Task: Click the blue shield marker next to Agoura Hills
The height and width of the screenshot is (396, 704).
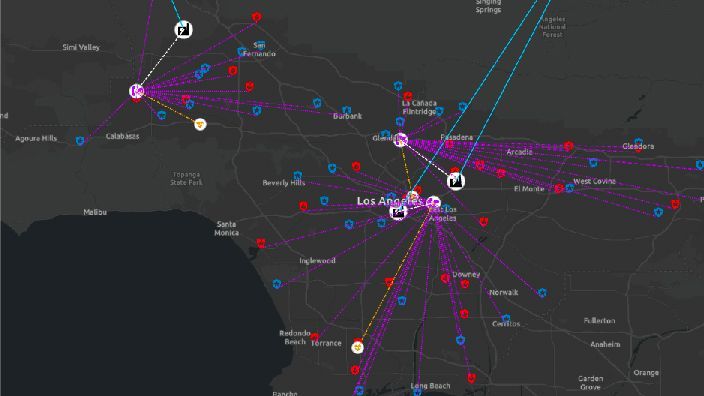Action: [80, 141]
